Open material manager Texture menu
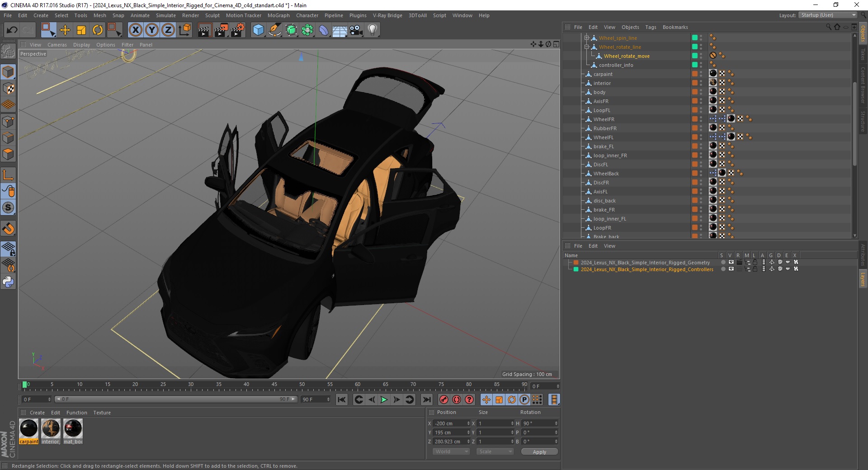This screenshot has width=868, height=470. (102, 413)
